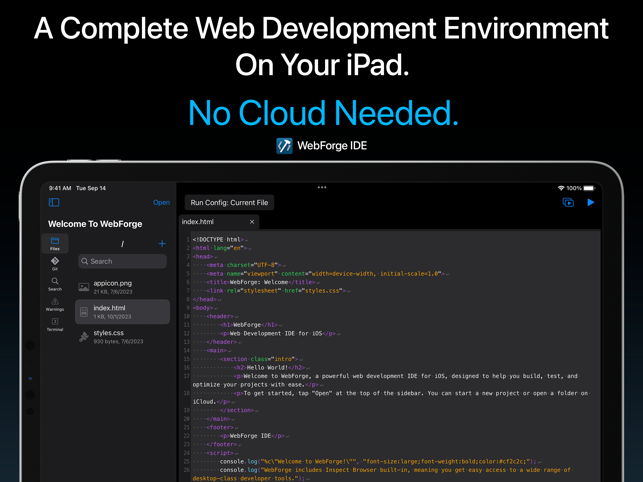Click the Hello World! h2 code line
Viewport: 643px width, 482px height.
click(269, 368)
